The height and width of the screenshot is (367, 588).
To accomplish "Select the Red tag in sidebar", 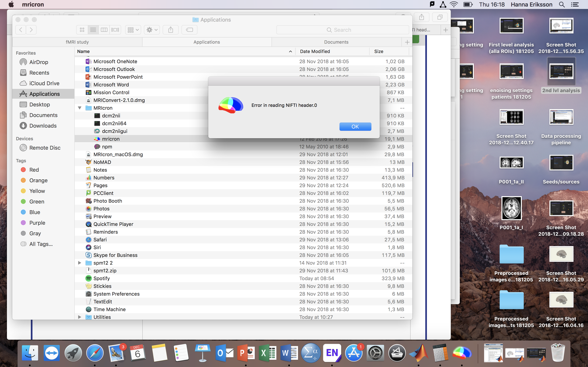I will tap(34, 170).
